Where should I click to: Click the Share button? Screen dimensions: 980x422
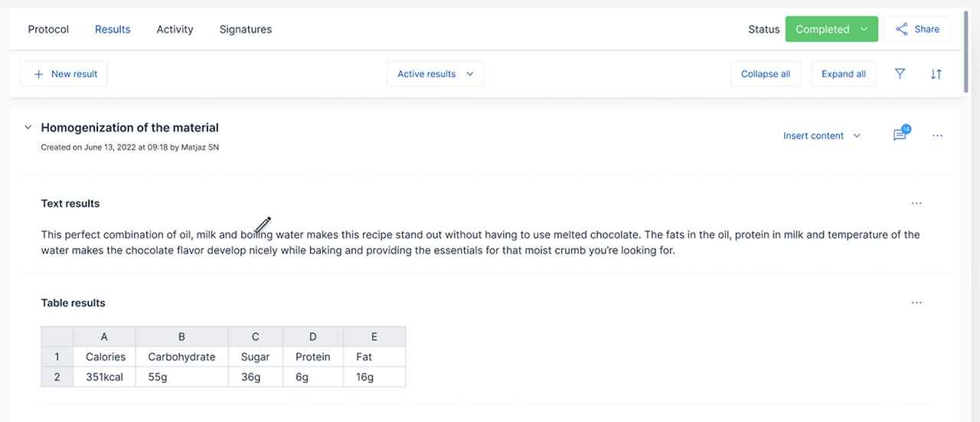(x=916, y=29)
